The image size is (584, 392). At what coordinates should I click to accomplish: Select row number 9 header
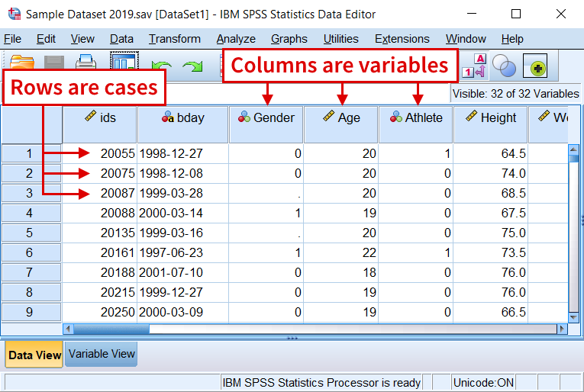tap(31, 312)
